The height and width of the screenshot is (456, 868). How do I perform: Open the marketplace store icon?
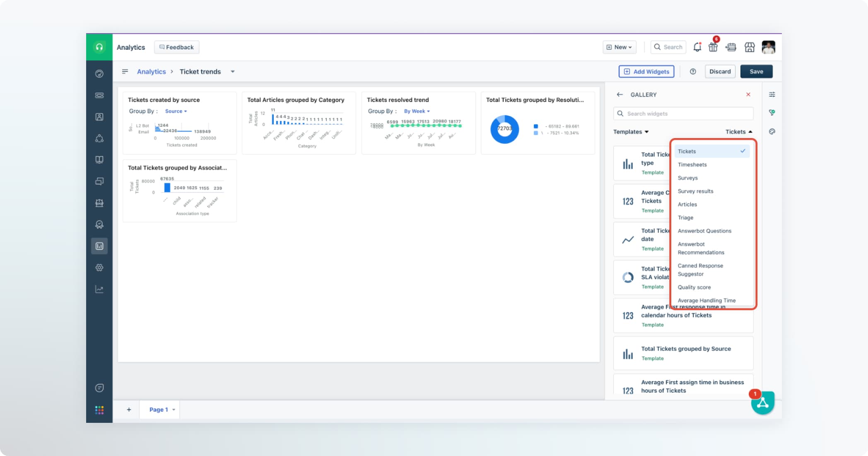pos(750,47)
